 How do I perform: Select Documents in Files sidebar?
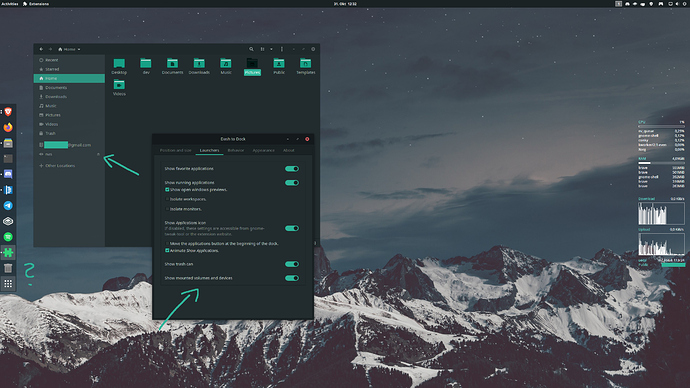[69, 88]
